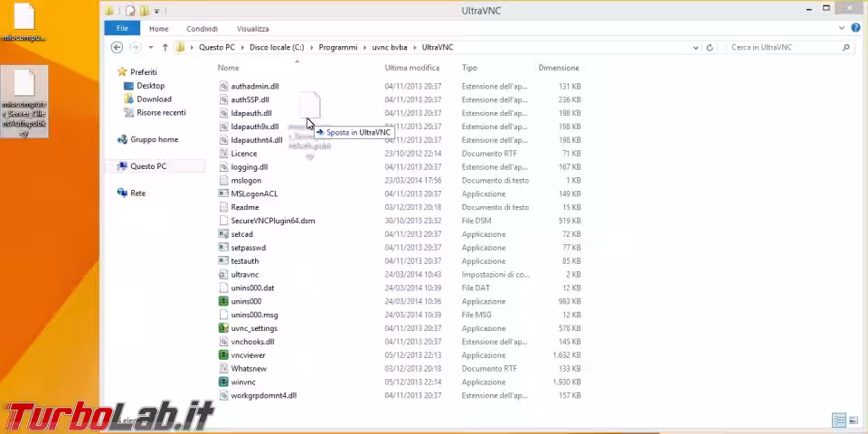Sort files by Ultima modifica column
Viewport: 868px width, 434px height.
point(411,68)
